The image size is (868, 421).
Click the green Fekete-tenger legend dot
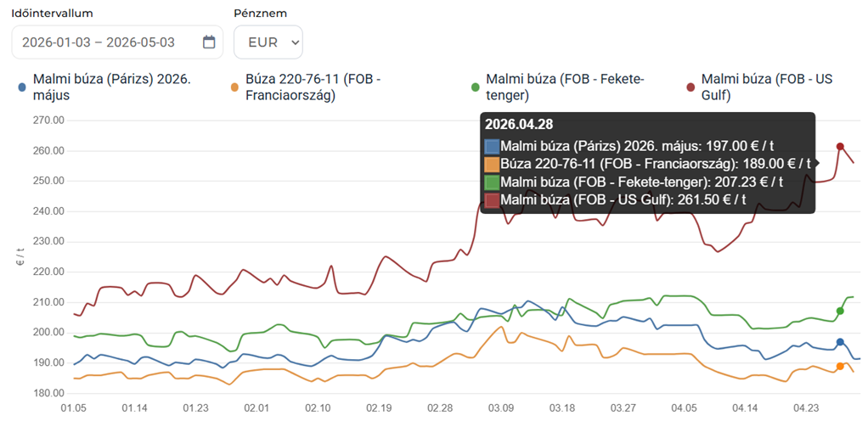click(x=475, y=87)
